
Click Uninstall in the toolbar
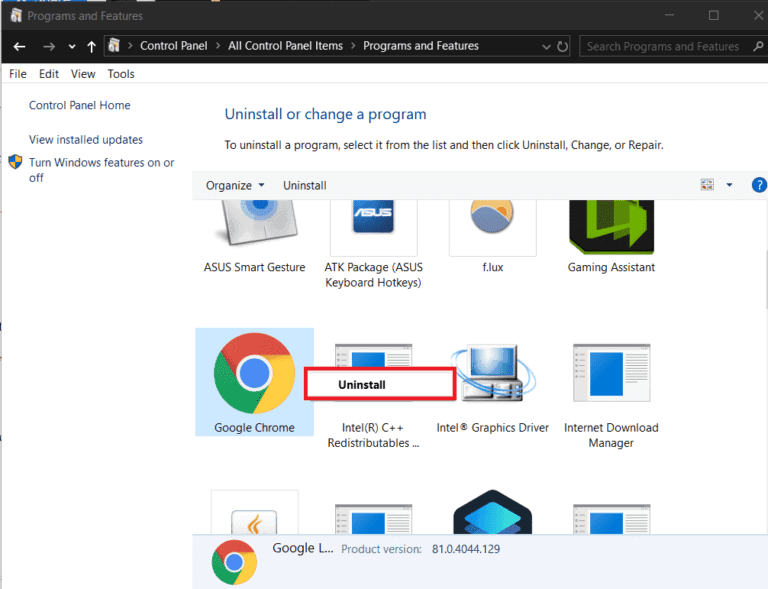[305, 186]
